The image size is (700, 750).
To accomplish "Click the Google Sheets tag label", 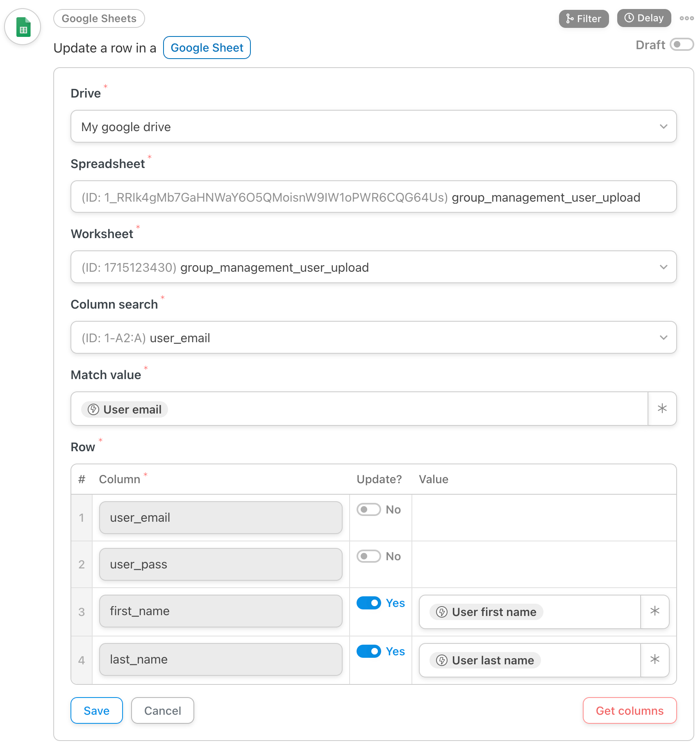I will 99,18.
